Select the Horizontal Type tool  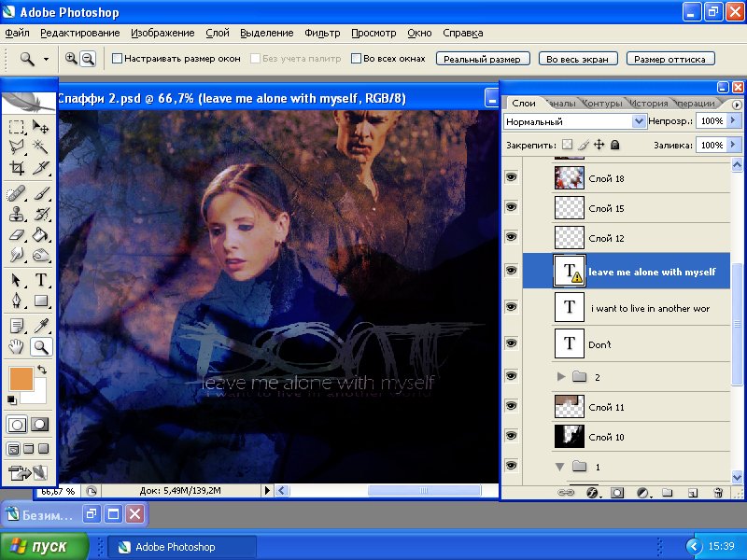42,280
